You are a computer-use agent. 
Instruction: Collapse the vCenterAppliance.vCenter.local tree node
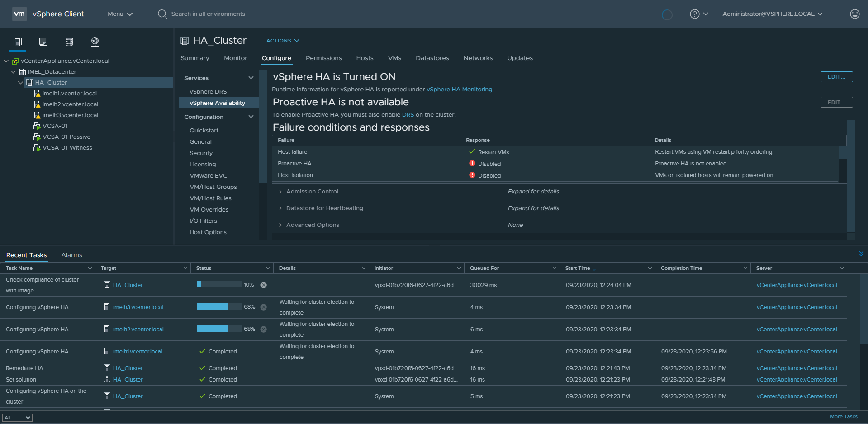(6, 61)
